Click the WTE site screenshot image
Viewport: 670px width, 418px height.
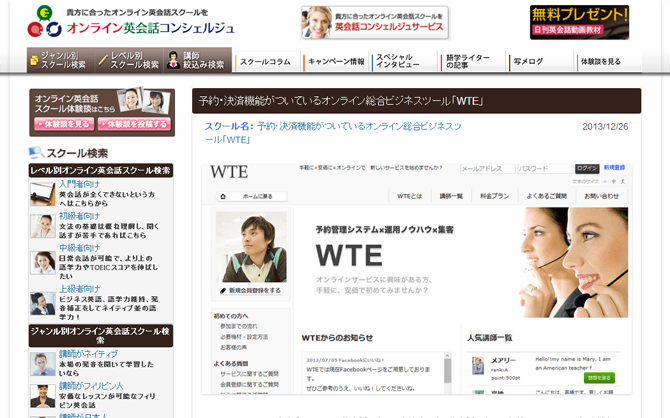pos(417,279)
